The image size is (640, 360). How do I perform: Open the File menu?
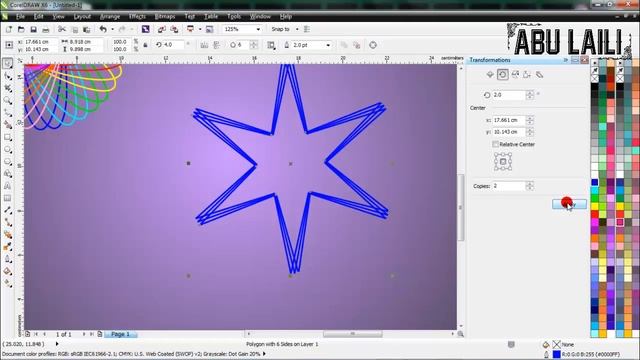coord(20,16)
